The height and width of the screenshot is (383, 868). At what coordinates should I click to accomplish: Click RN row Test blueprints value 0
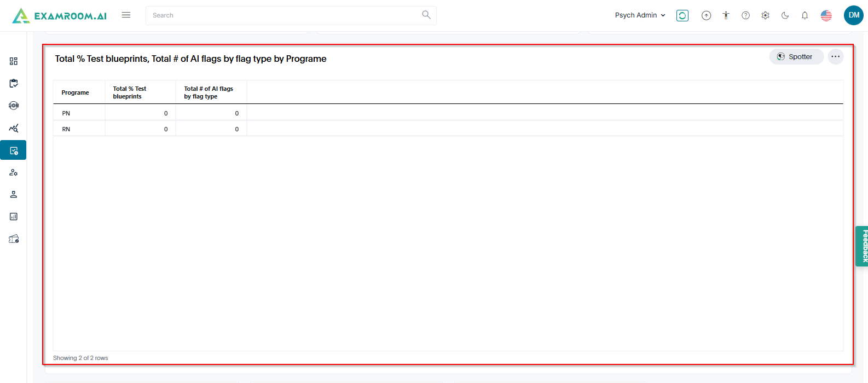click(x=166, y=129)
